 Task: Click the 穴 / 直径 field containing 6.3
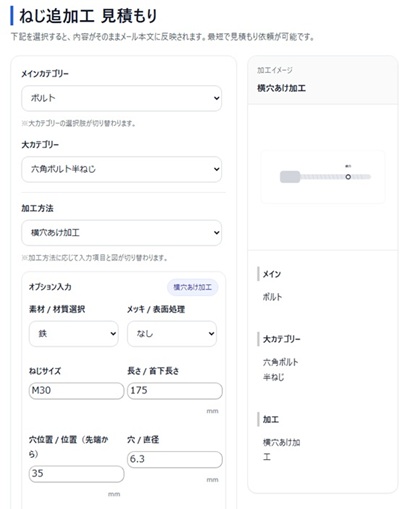pos(175,459)
